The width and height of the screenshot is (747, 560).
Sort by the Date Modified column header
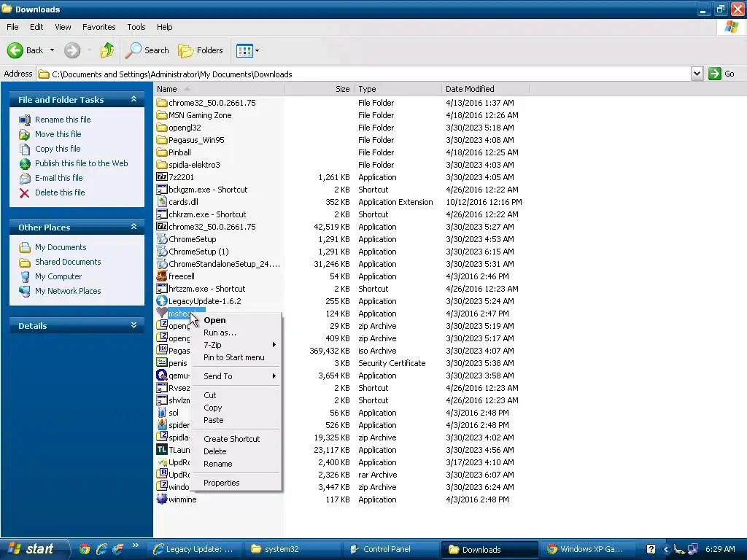click(x=485, y=89)
